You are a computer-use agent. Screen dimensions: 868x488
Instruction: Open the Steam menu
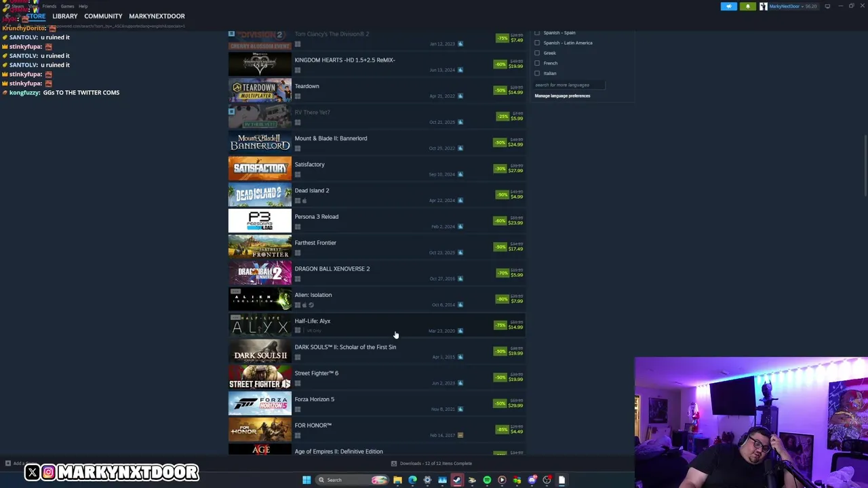pos(17,6)
